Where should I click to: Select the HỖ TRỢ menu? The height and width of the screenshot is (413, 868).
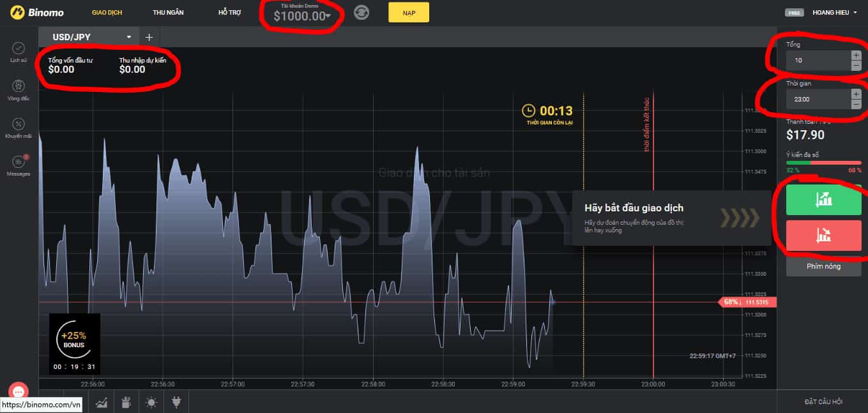(230, 12)
